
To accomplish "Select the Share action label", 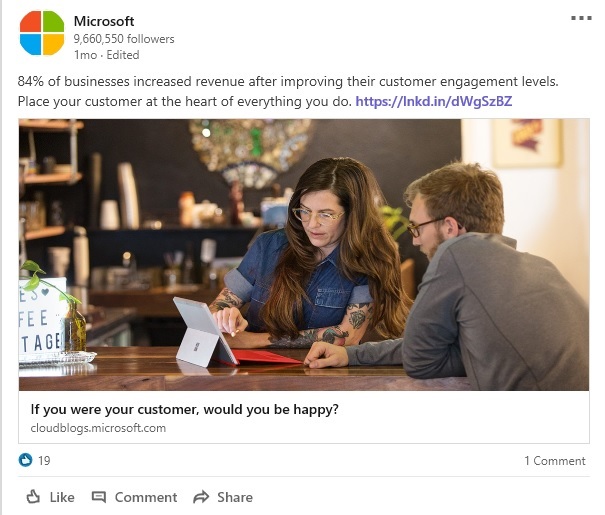I will click(x=235, y=497).
